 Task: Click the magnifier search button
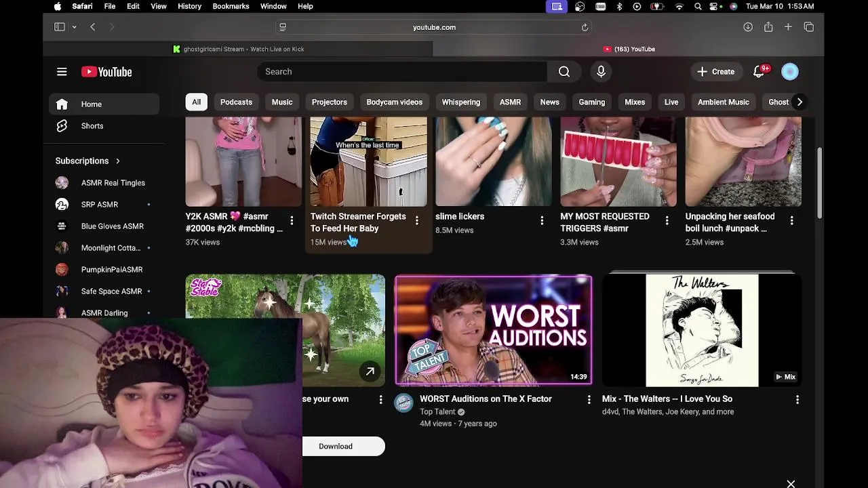coord(564,72)
